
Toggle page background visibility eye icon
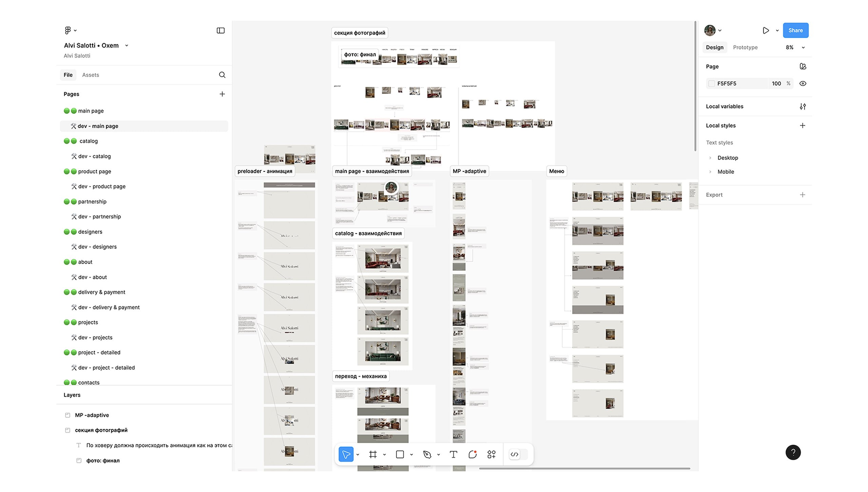point(803,83)
